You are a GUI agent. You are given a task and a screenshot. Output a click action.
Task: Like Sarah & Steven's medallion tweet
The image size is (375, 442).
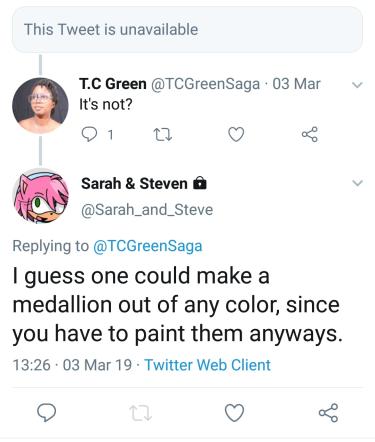tap(234, 413)
